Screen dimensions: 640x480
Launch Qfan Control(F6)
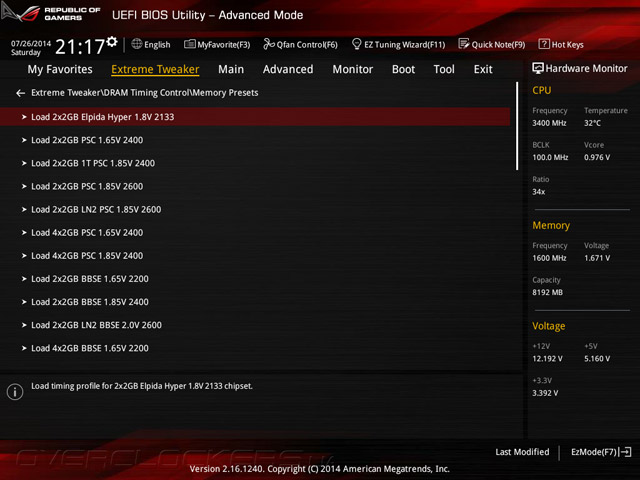(x=300, y=44)
